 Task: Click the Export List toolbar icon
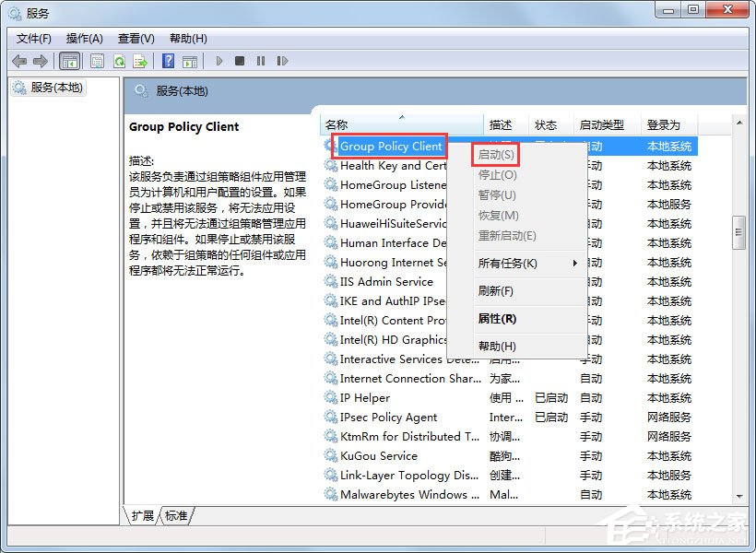tap(141, 61)
